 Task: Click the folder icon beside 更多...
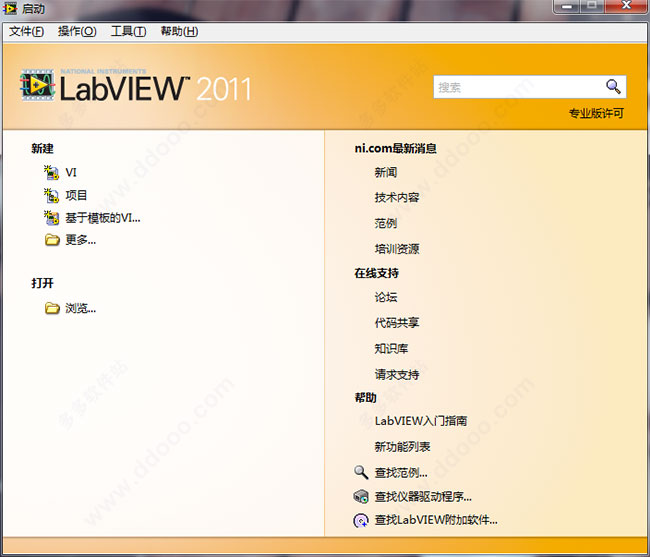(52, 240)
